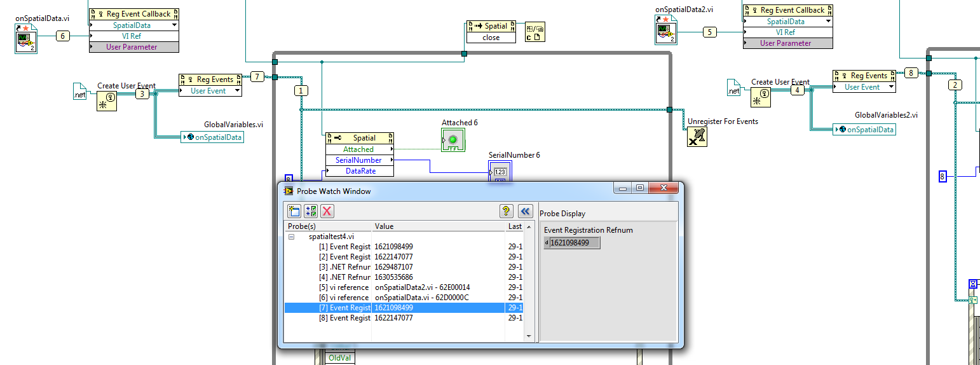
Task: Click the Last column header
Action: point(514,226)
